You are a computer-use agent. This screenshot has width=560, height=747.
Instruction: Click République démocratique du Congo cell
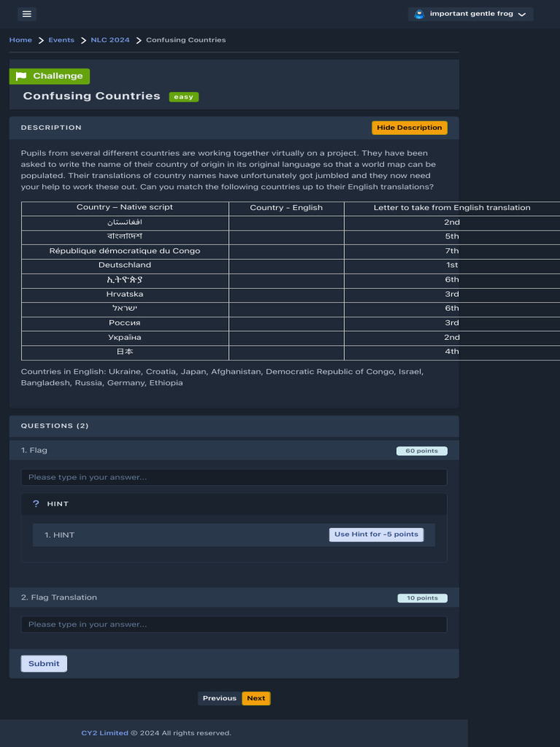pyautogui.click(x=125, y=251)
